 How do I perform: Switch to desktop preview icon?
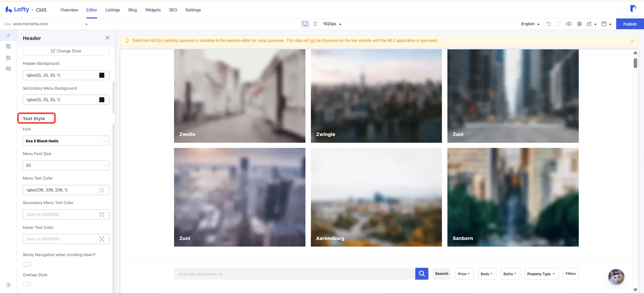pos(305,24)
